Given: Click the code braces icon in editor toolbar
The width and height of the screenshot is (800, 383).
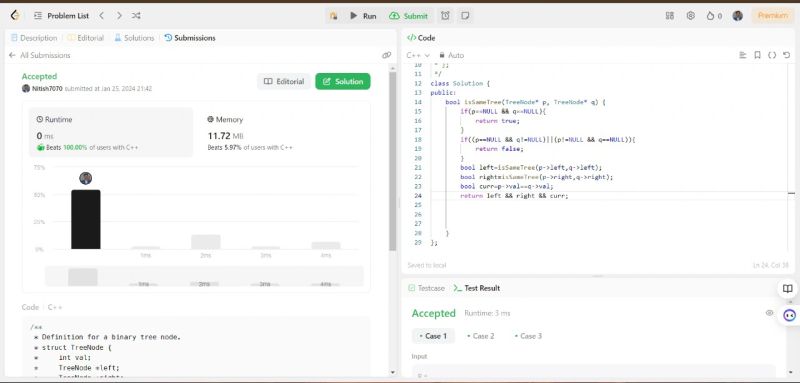Looking at the screenshot, I should pyautogui.click(x=772, y=55).
